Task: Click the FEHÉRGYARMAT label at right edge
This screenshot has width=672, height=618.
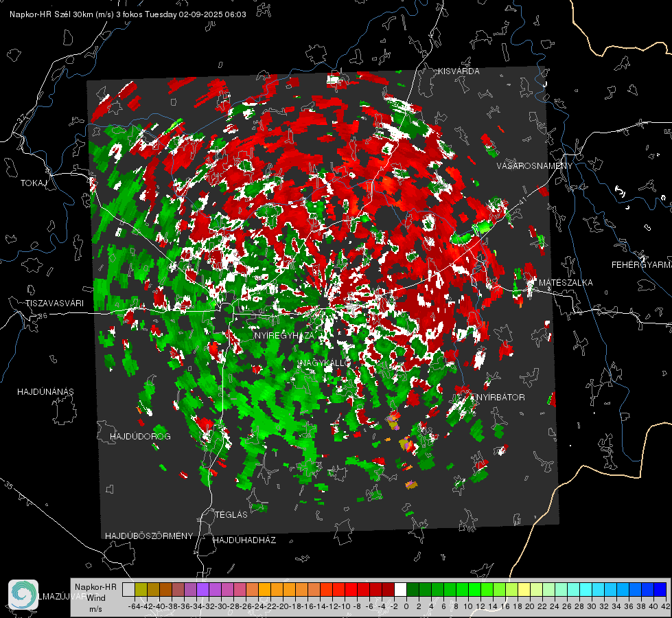Action: click(641, 265)
